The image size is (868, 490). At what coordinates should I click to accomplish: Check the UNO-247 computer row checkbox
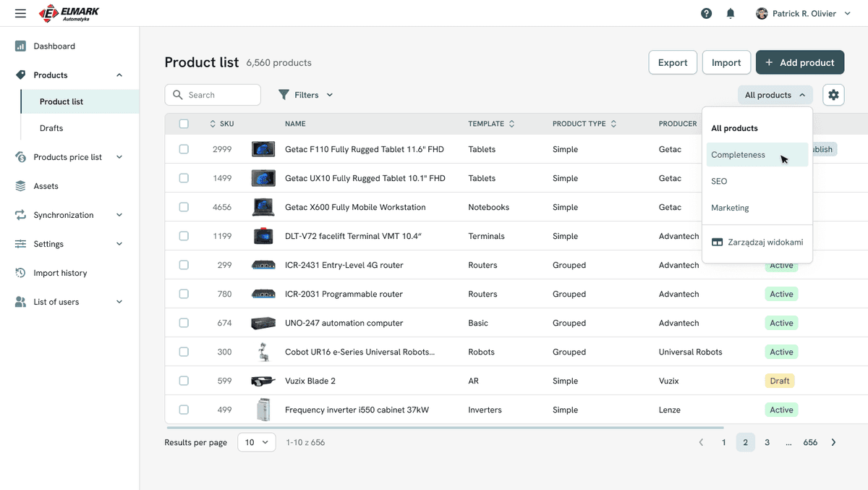point(184,323)
